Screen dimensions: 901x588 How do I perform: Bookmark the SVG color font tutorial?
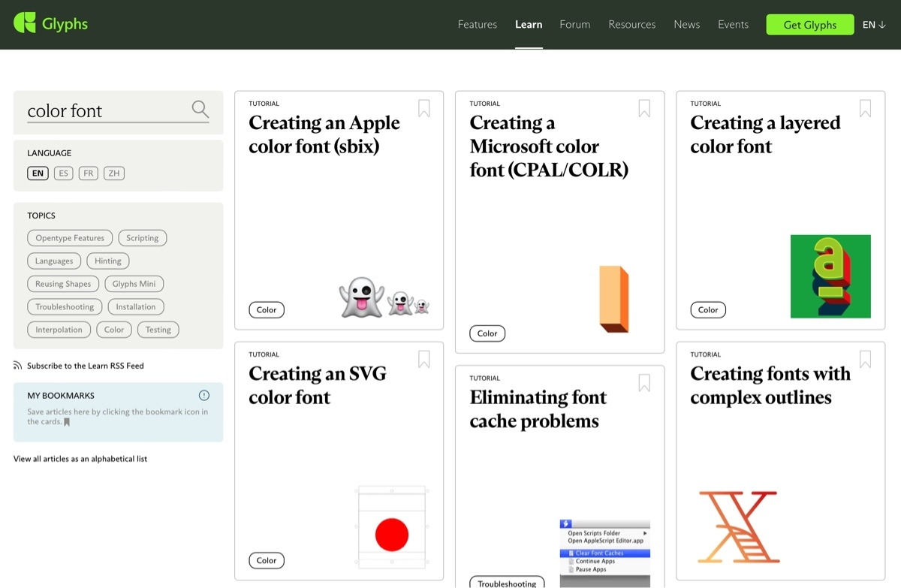point(423,359)
